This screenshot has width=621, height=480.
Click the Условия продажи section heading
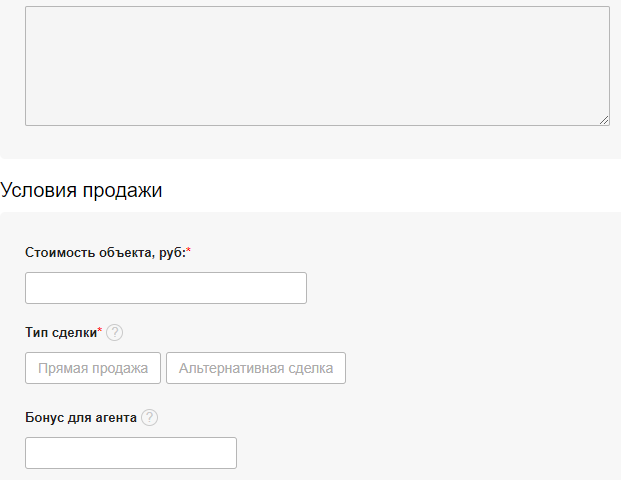82,190
